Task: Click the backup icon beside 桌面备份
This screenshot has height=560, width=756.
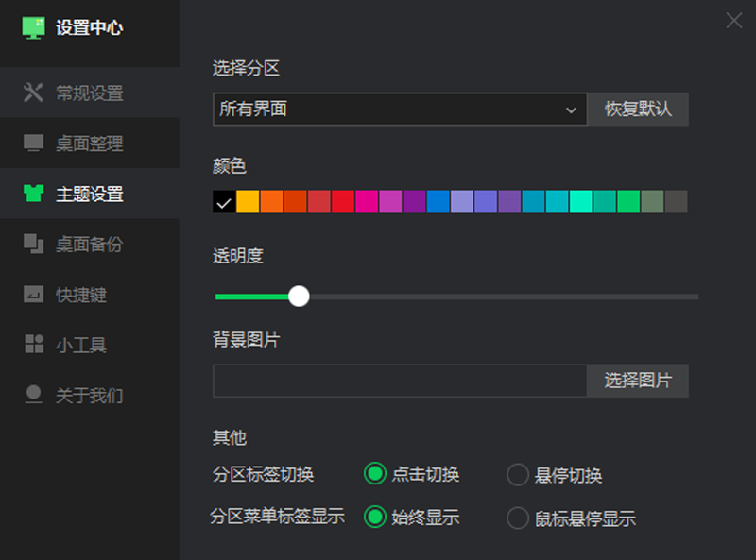Action: tap(34, 244)
